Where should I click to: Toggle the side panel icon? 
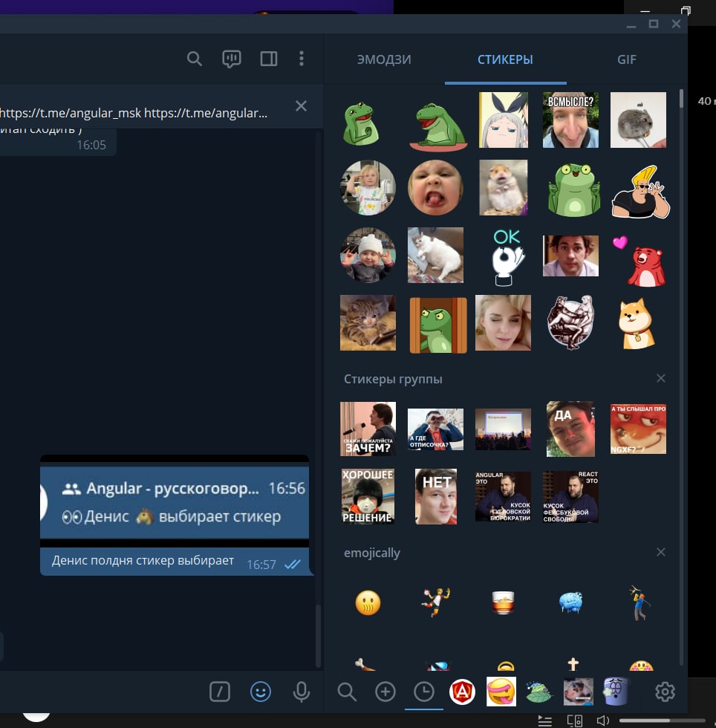tap(269, 59)
